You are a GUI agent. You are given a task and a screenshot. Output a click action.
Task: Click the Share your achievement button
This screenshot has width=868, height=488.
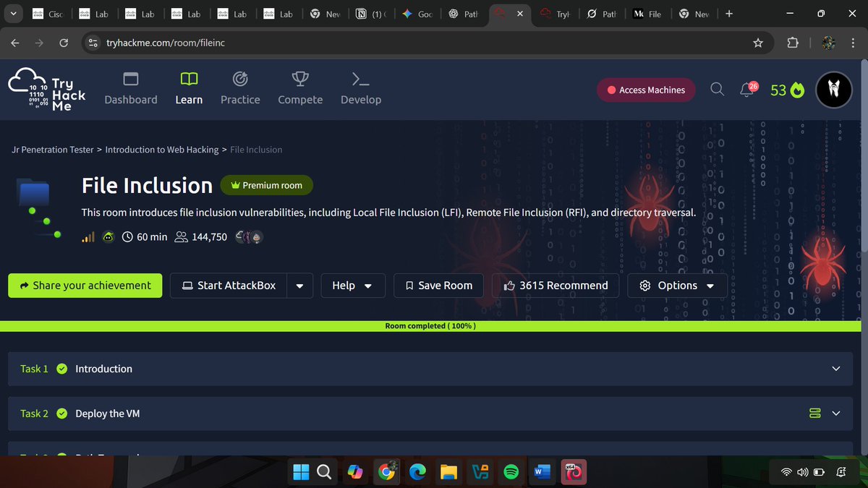click(85, 286)
